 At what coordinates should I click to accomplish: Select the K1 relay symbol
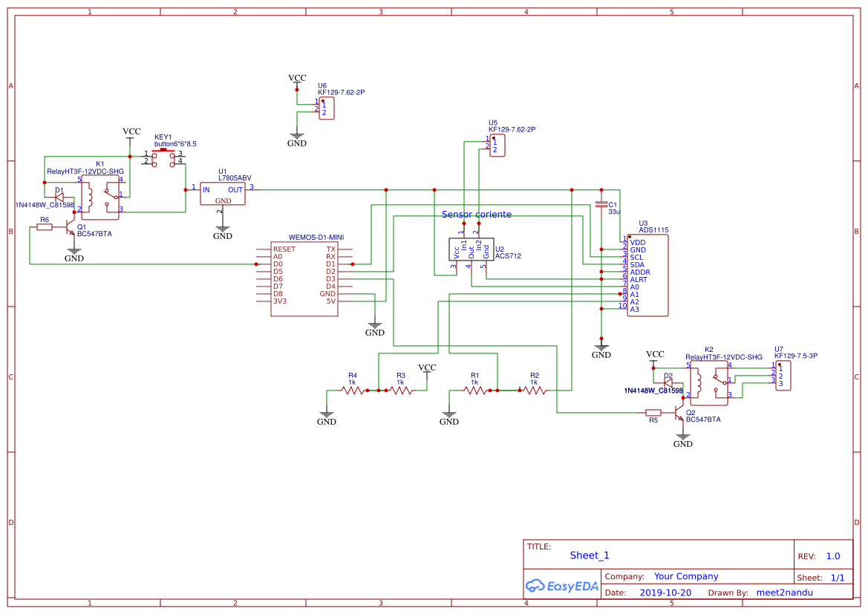[x=100, y=197]
